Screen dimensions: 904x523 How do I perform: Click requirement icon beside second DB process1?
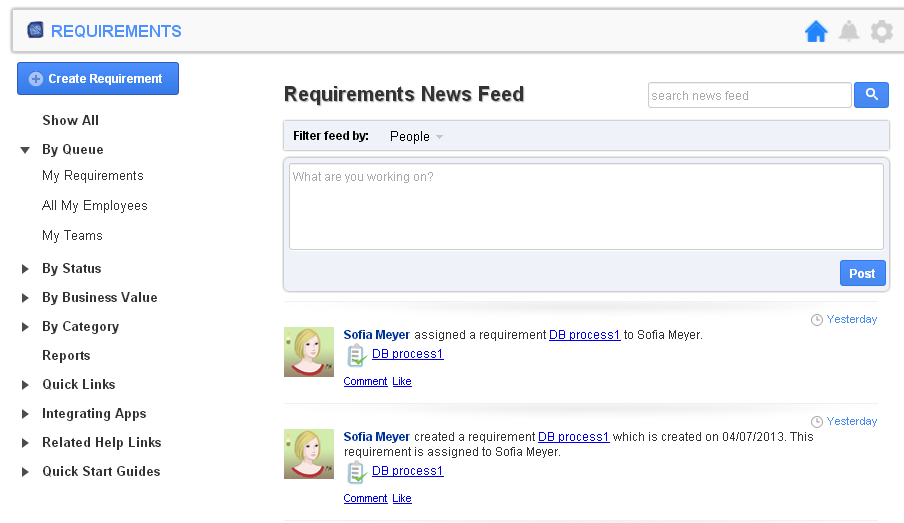[356, 472]
